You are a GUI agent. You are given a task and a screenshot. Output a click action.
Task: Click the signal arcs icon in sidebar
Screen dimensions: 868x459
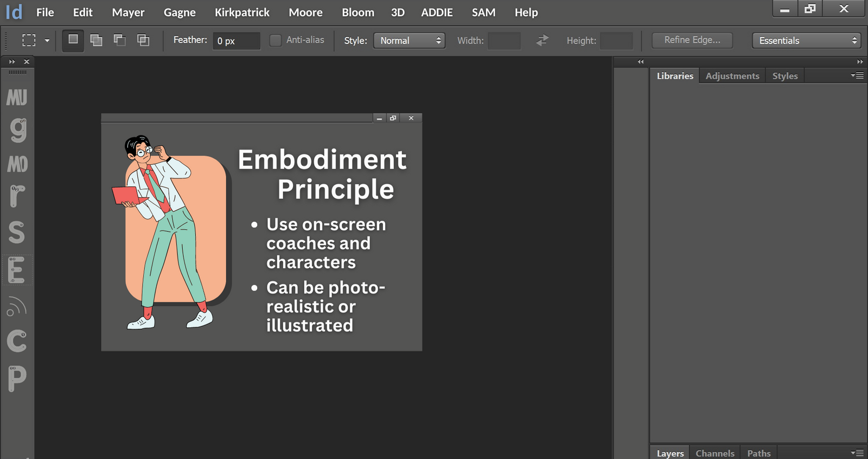pyautogui.click(x=17, y=307)
